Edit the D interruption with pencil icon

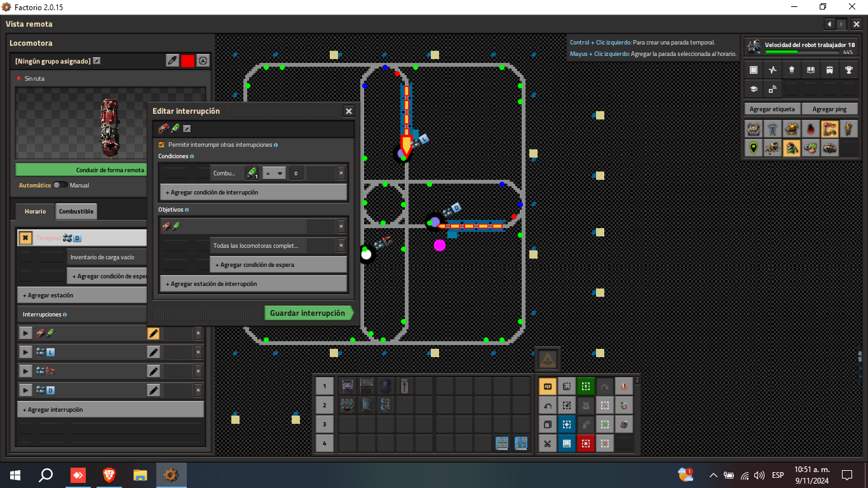153,390
